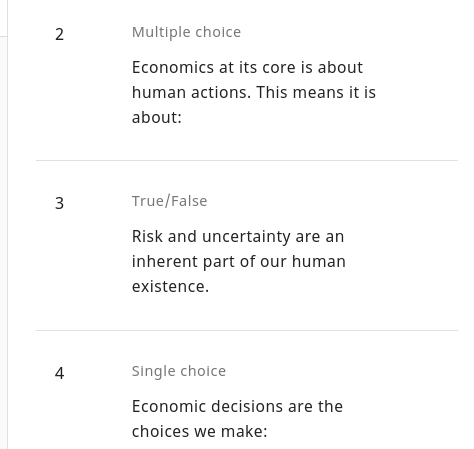
Task: Click "Economic decisions are the" line
Action: tap(237, 407)
